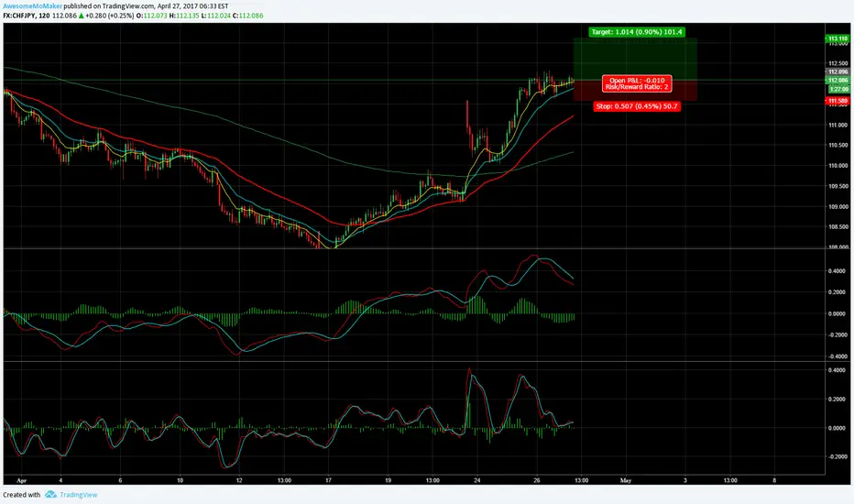Click the 109.000 price axis label
The height and width of the screenshot is (504, 854).
(838, 207)
